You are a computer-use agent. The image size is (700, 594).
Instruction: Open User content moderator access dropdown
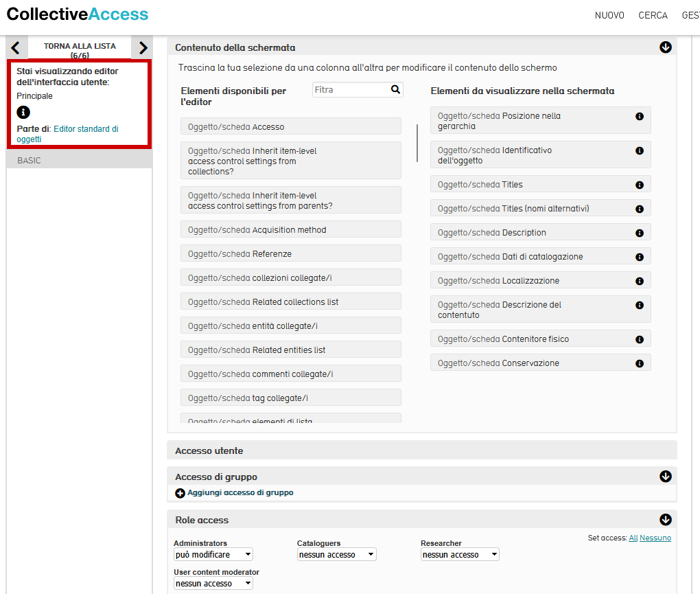pos(213,583)
